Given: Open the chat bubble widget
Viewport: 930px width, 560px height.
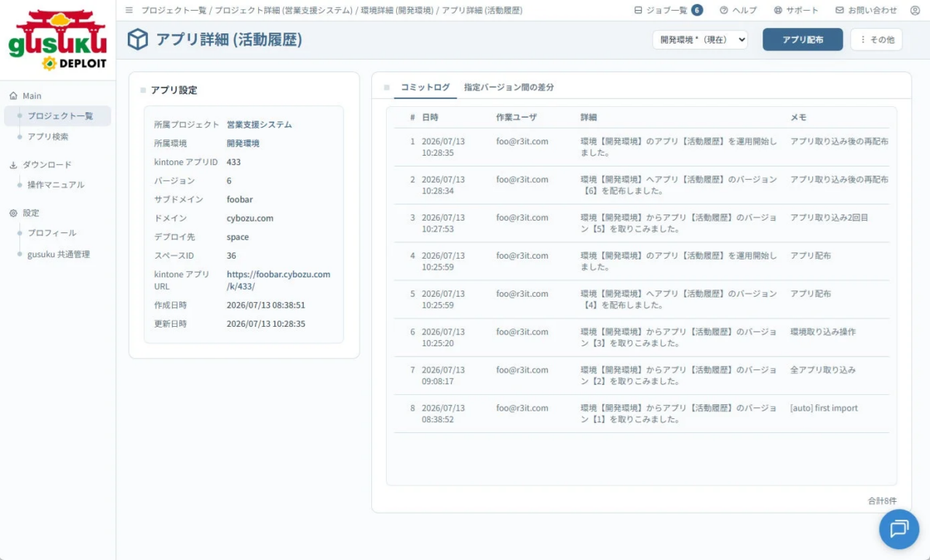Looking at the screenshot, I should pos(899,529).
